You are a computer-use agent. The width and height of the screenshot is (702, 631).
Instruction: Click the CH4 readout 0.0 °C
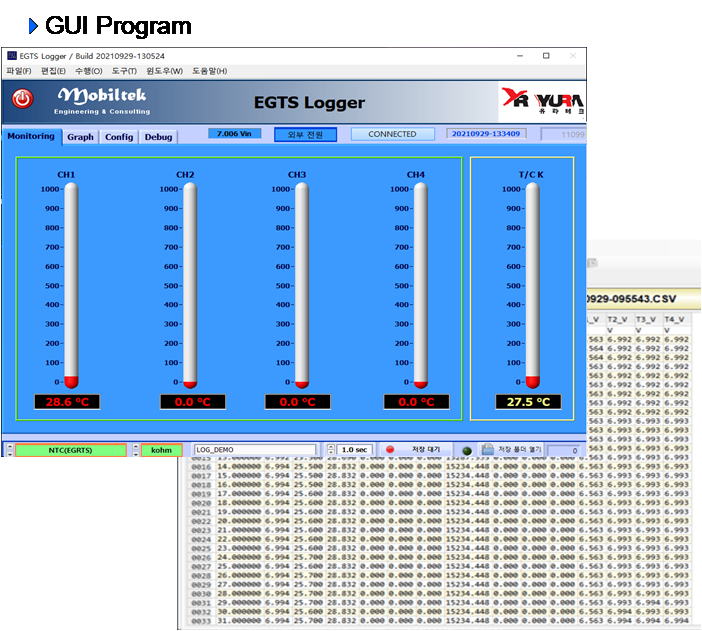pyautogui.click(x=416, y=402)
